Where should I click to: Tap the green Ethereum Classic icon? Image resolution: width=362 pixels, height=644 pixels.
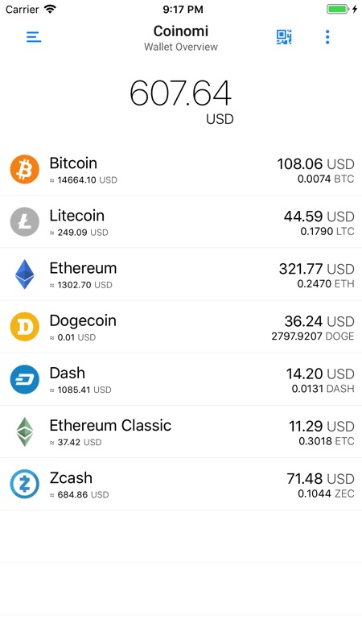[25, 431]
